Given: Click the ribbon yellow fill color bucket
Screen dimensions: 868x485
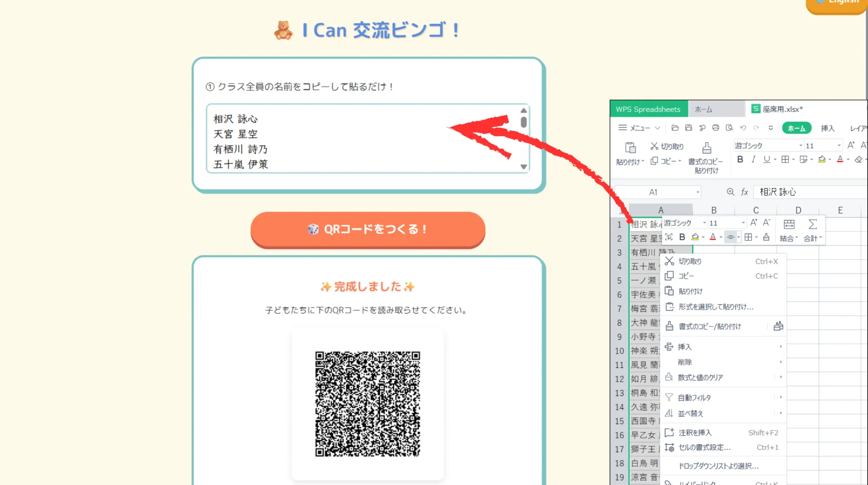Looking at the screenshot, I should pos(822,159).
